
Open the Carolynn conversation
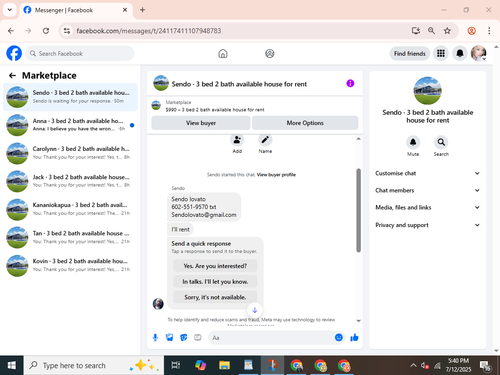(70, 153)
